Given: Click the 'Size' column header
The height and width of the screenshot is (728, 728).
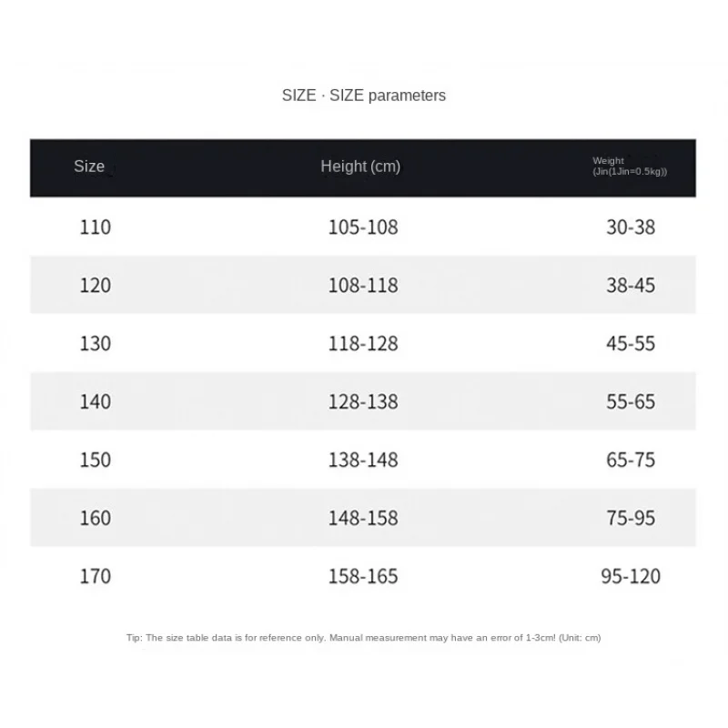Looking at the screenshot, I should [89, 167].
